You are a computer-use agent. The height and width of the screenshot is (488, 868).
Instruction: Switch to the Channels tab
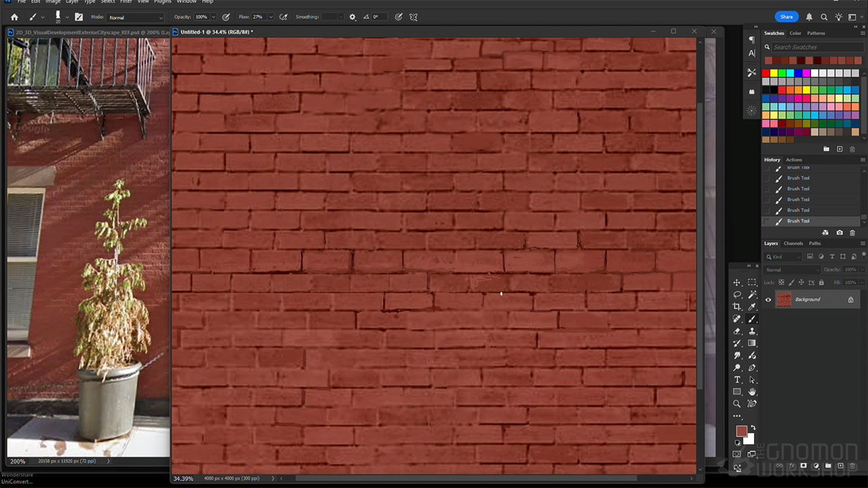793,243
